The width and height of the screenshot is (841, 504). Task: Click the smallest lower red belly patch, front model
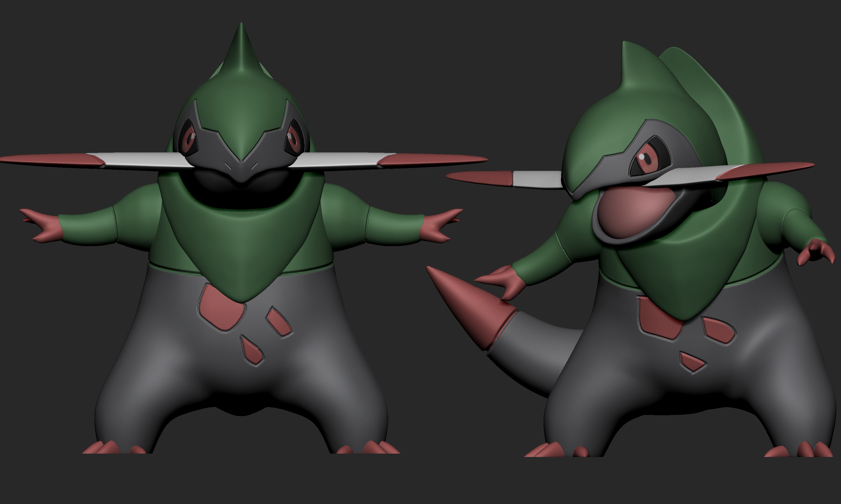pos(252,351)
